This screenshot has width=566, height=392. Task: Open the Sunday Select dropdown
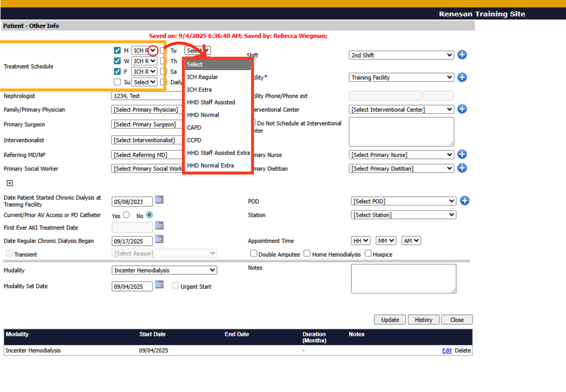[x=145, y=82]
